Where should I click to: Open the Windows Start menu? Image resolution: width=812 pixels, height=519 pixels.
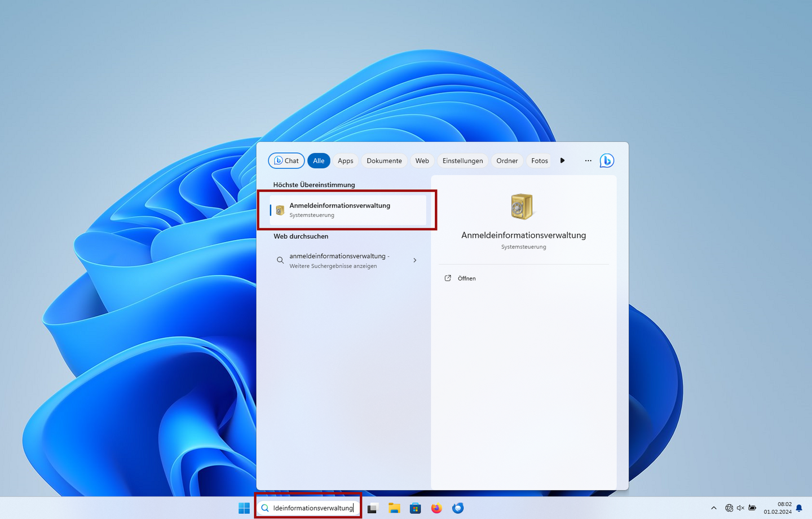(244, 508)
